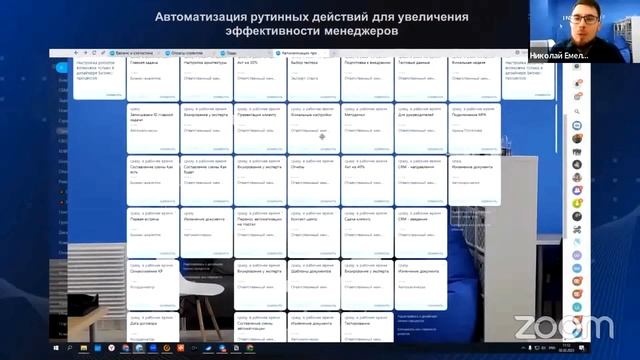The image size is (640, 360).
Task: Open the Перенос автоматизации на портал card
Action: 260,233
